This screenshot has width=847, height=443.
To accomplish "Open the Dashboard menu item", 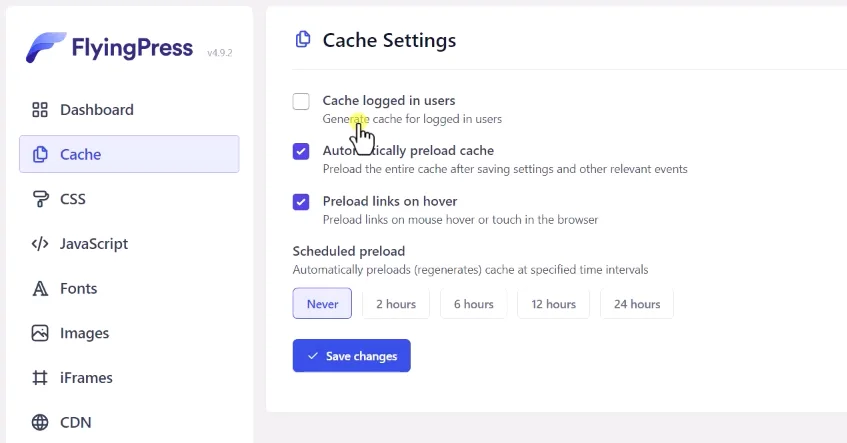I will pyautogui.click(x=96, y=110).
